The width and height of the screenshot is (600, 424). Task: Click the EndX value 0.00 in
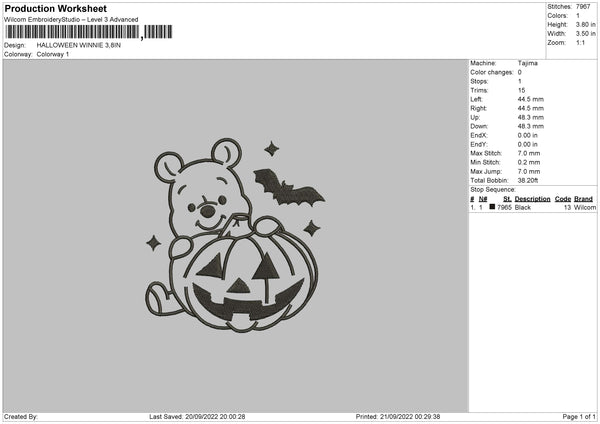point(528,135)
